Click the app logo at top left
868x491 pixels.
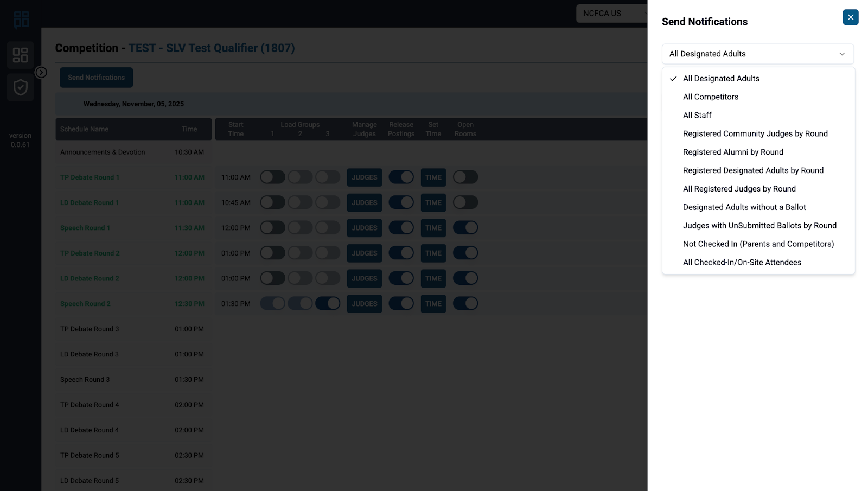pos(21,20)
